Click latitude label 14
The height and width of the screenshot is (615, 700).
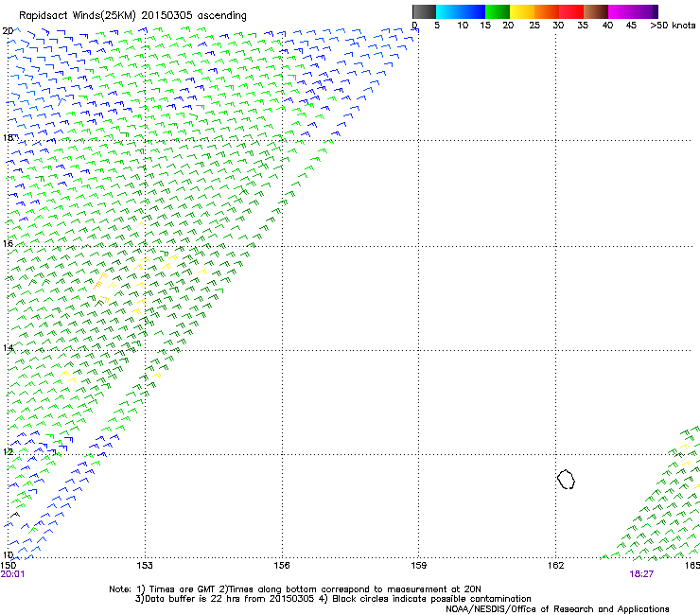[8, 347]
